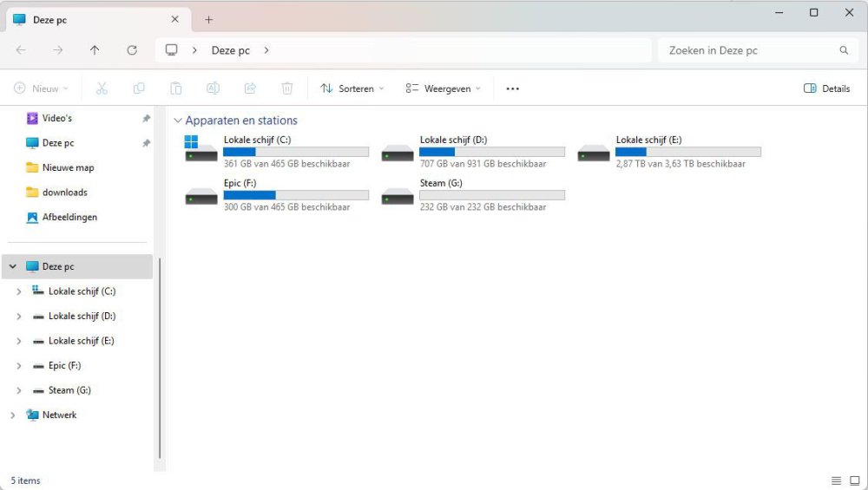Select pinned Deze pc in quick access
The image size is (868, 490).
(57, 143)
